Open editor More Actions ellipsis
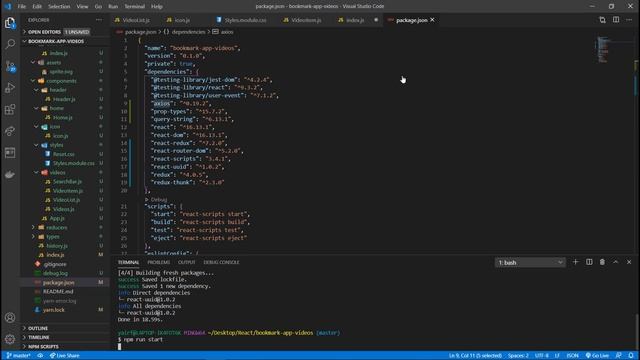Screen dimensions: 640x360 tap(629, 20)
